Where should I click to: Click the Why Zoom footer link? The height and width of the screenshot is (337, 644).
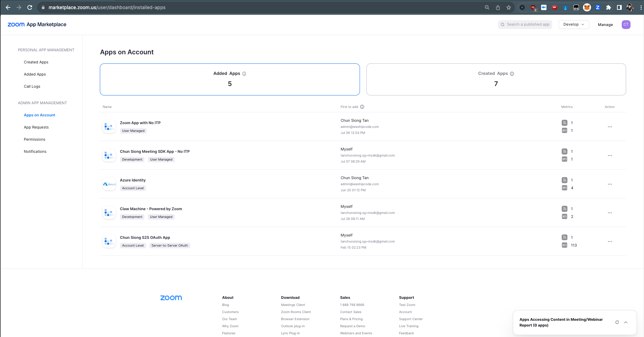[x=230, y=326]
